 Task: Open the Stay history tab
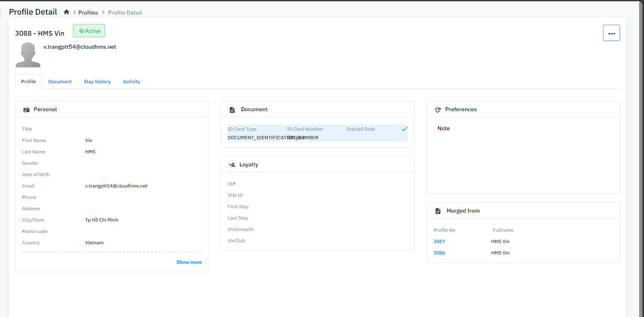pyautogui.click(x=97, y=82)
